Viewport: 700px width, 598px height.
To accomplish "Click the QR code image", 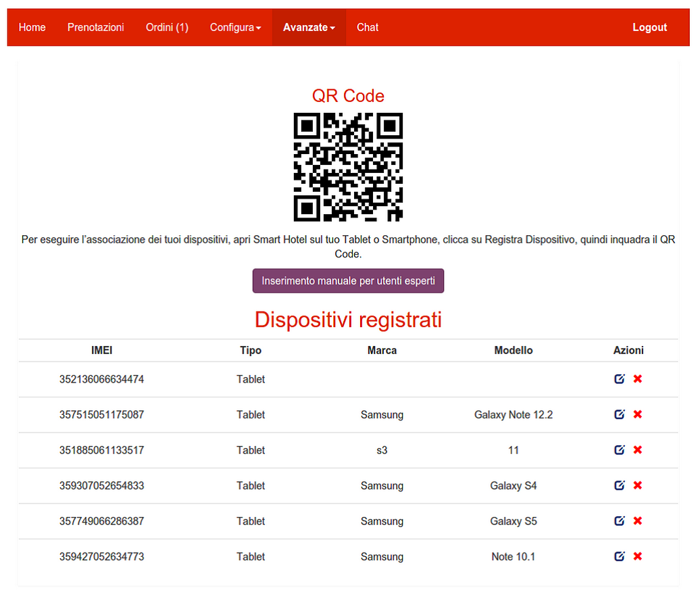I will click(x=348, y=167).
